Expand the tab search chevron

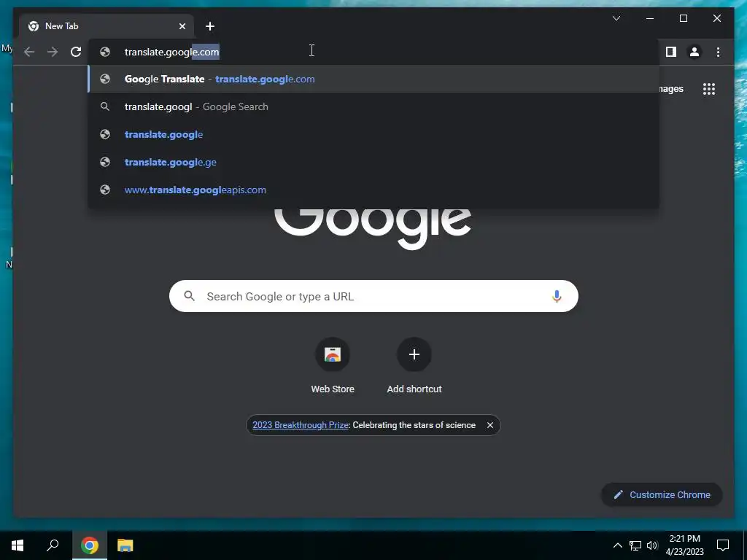click(616, 18)
